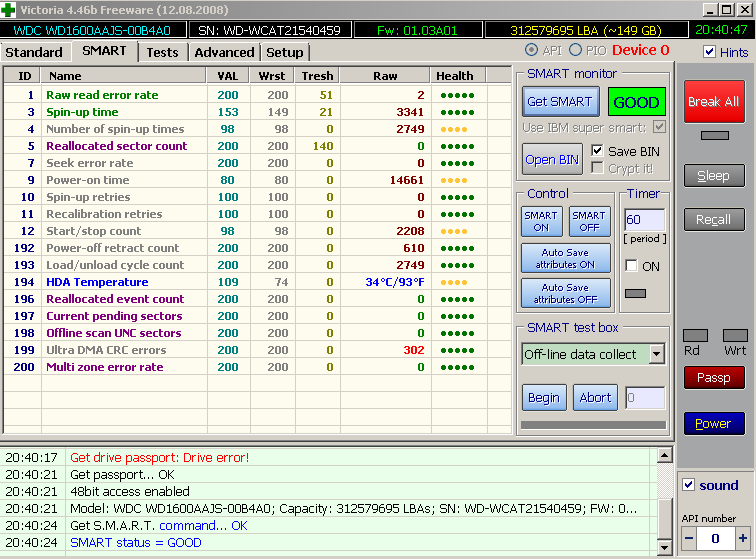Click the Sleep button

[714, 176]
